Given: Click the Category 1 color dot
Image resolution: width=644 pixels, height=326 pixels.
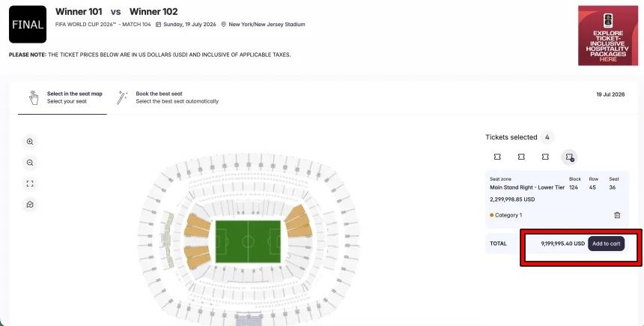Looking at the screenshot, I should (x=492, y=215).
